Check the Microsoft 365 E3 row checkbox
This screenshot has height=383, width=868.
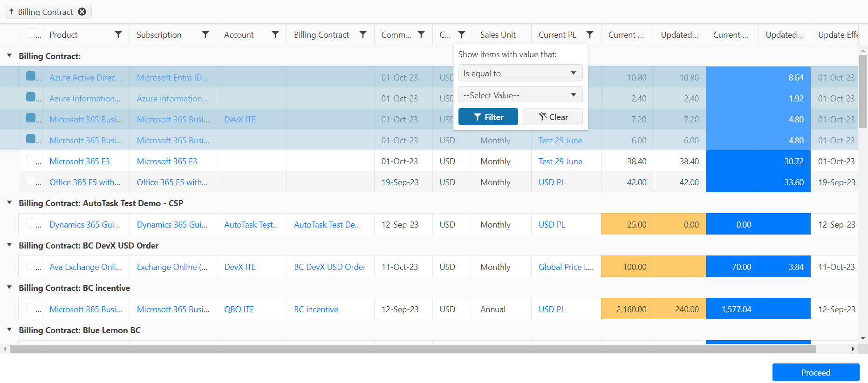coord(31,160)
